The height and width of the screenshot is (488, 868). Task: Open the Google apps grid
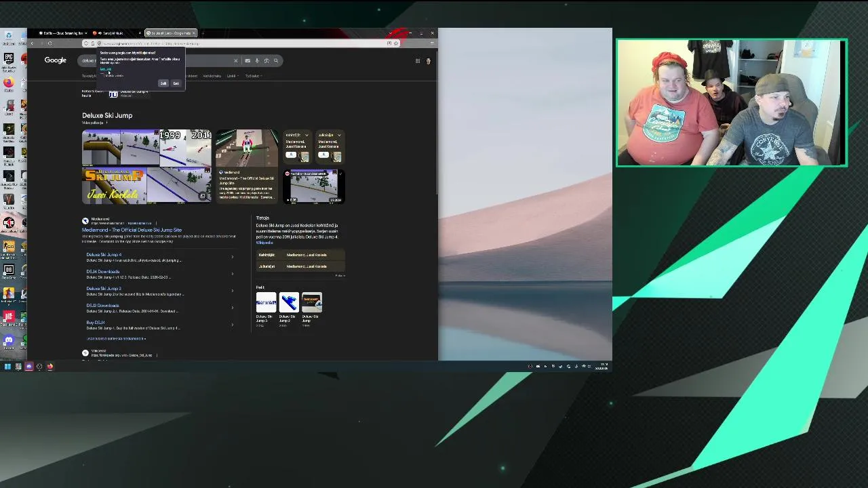(x=418, y=61)
